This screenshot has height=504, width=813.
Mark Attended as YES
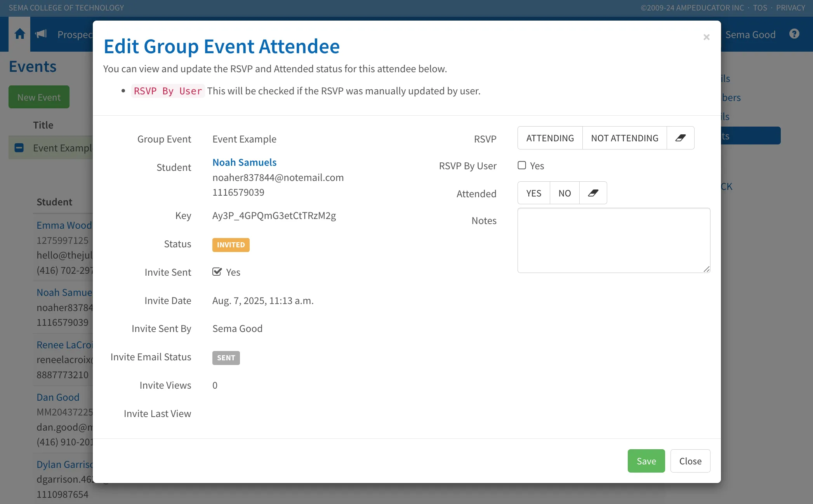(533, 193)
